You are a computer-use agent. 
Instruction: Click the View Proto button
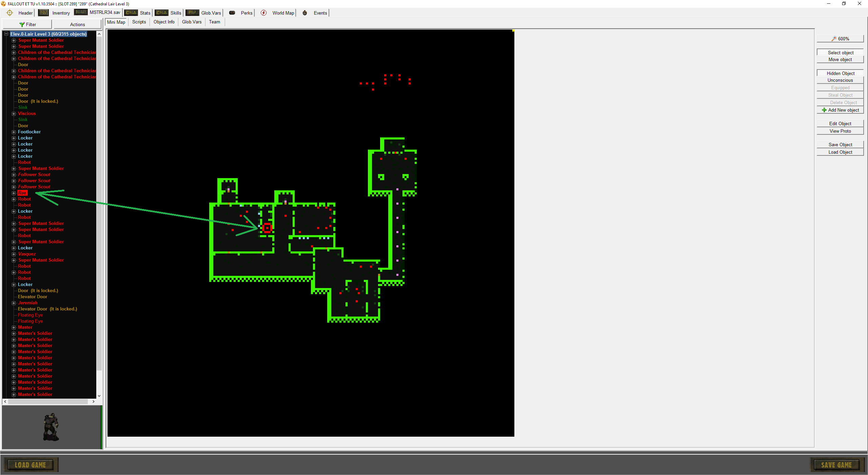pos(840,131)
